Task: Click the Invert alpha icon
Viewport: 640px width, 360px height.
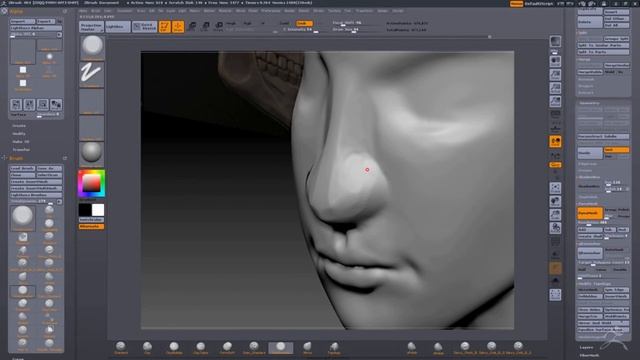Action: (56, 104)
